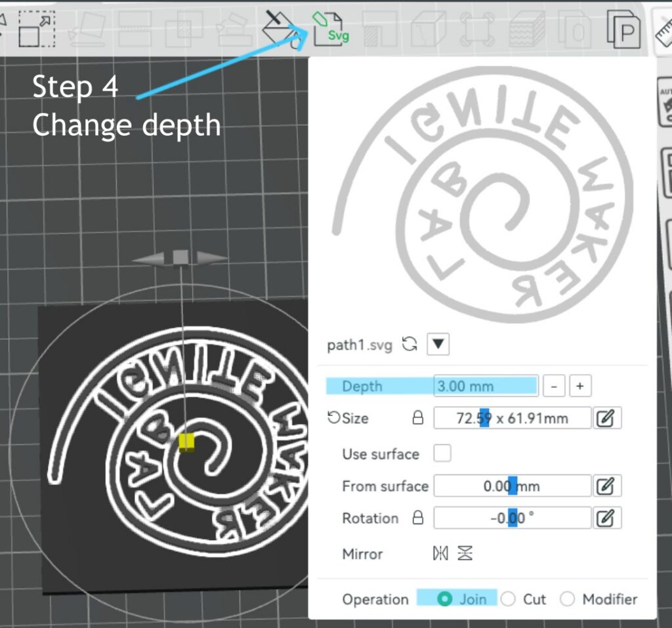672x628 pixels.
Task: Toggle the Size aspect ratio lock
Action: [418, 418]
